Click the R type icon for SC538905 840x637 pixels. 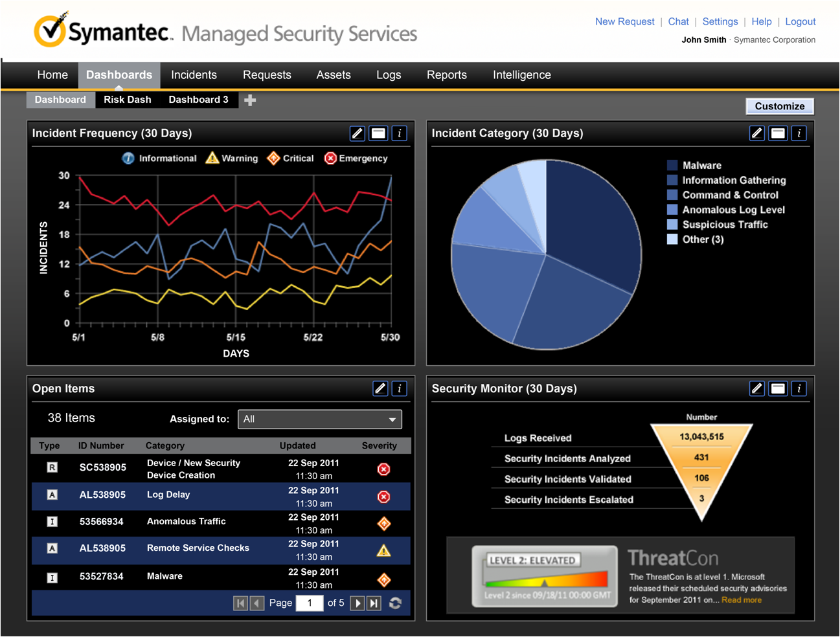coord(52,467)
